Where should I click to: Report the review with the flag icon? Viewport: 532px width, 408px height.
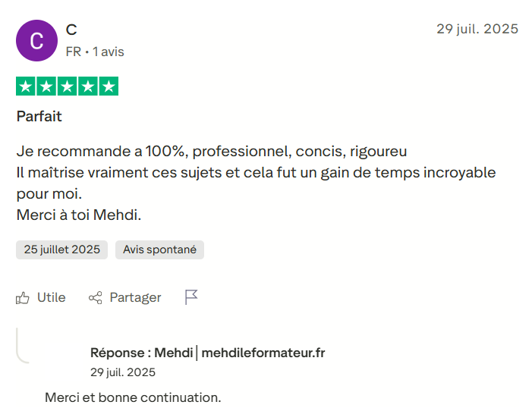pos(191,297)
